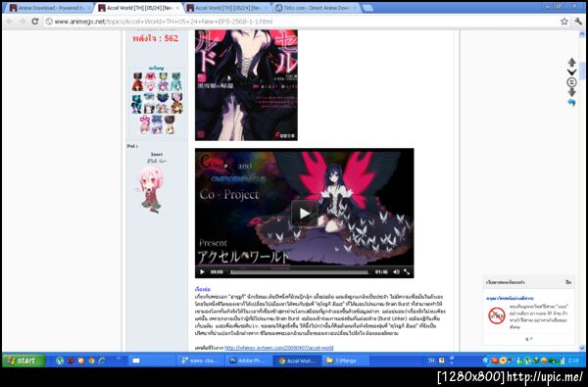Go forward using Chrome's forward arrow
Image resolution: width=588 pixels, height=387 pixels.
[x=23, y=22]
